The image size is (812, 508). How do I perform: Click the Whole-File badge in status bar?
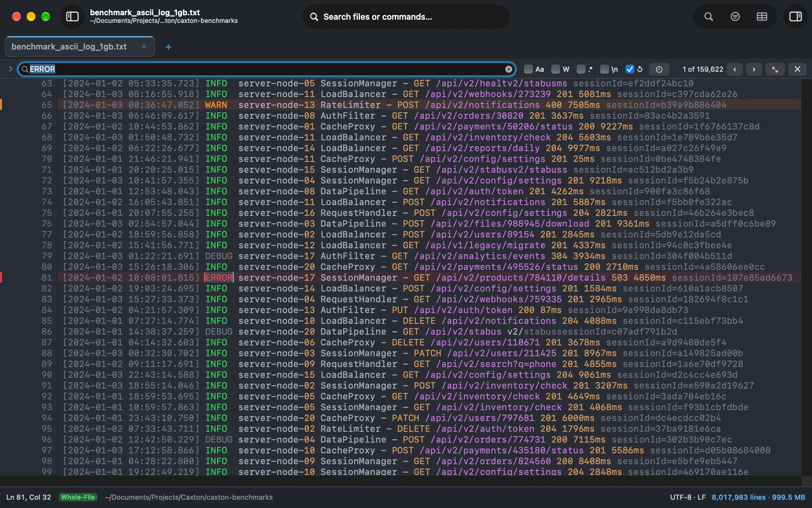coord(78,497)
